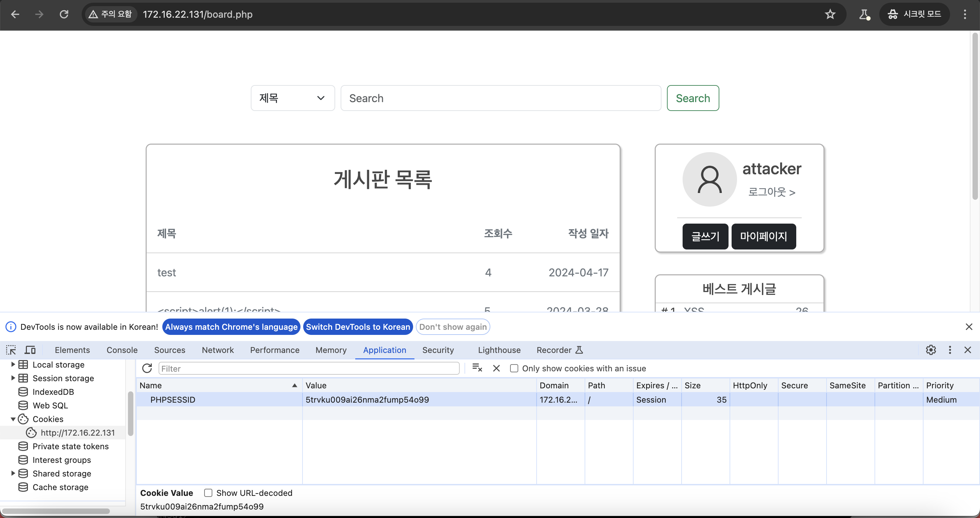This screenshot has height=518, width=980.
Task: Click the browser address bar URL
Action: (x=197, y=14)
